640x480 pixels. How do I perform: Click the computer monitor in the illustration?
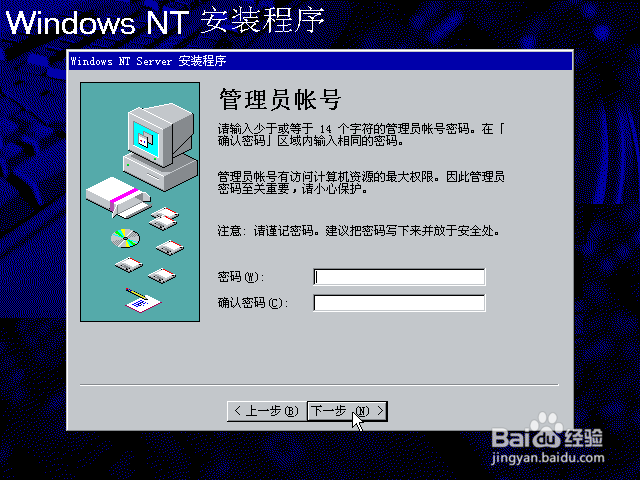pyautogui.click(x=160, y=135)
